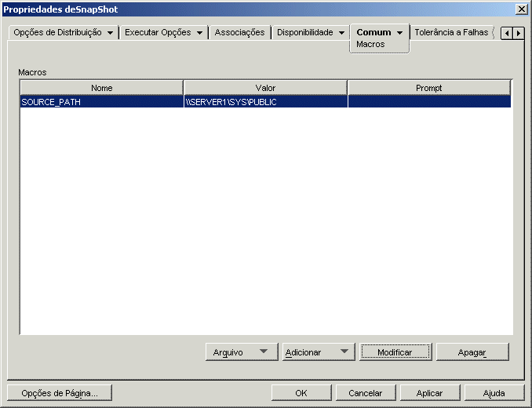This screenshot has width=532, height=408.
Task: Open the Tolerância a Falhas tab
Action: (451, 32)
